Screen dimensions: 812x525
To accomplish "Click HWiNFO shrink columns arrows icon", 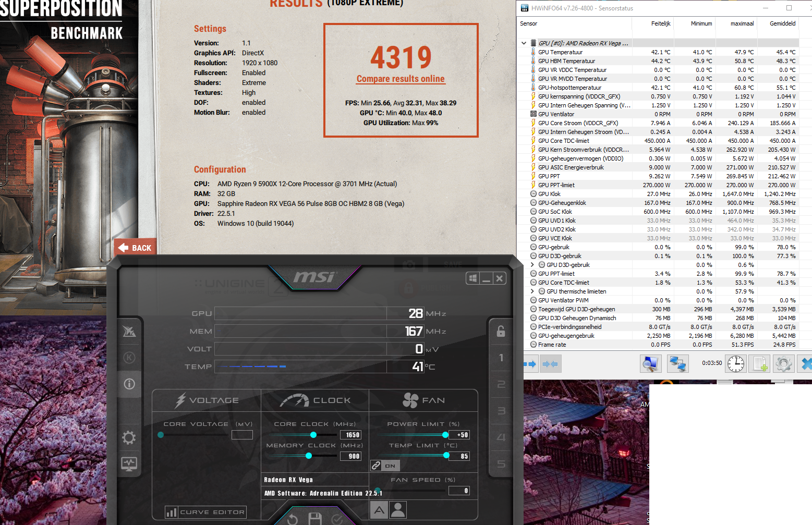I will [550, 364].
